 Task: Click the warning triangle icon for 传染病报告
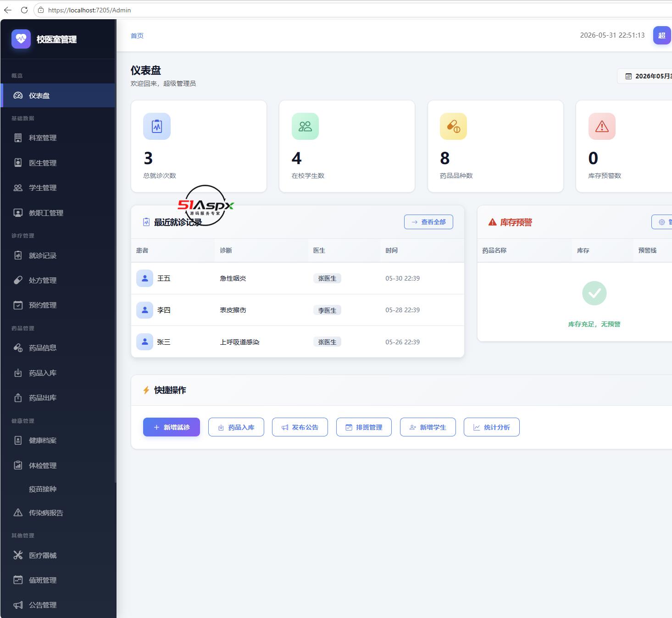click(18, 513)
